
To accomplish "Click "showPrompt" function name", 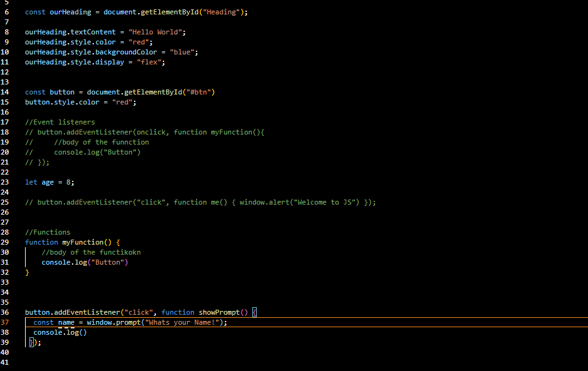I will pos(219,313).
